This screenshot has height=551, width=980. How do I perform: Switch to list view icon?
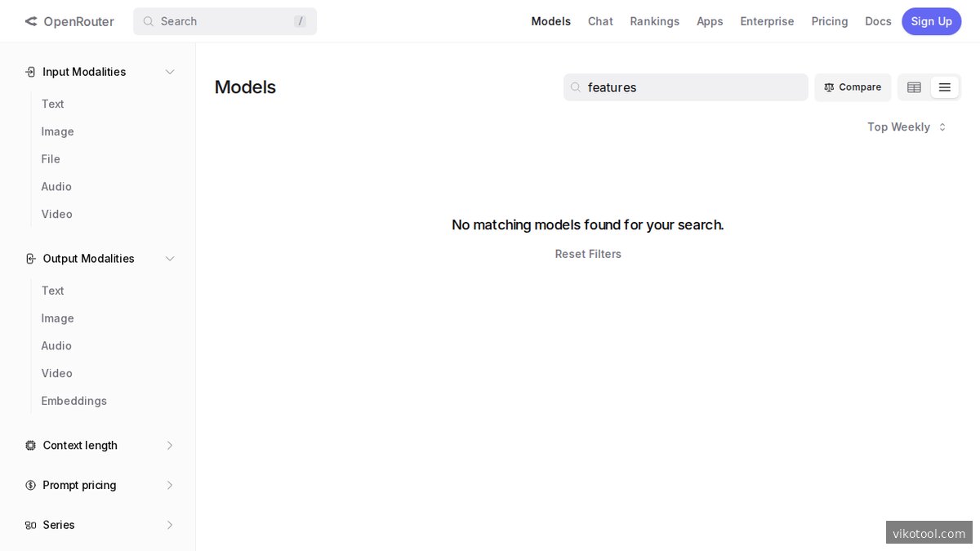tap(944, 87)
